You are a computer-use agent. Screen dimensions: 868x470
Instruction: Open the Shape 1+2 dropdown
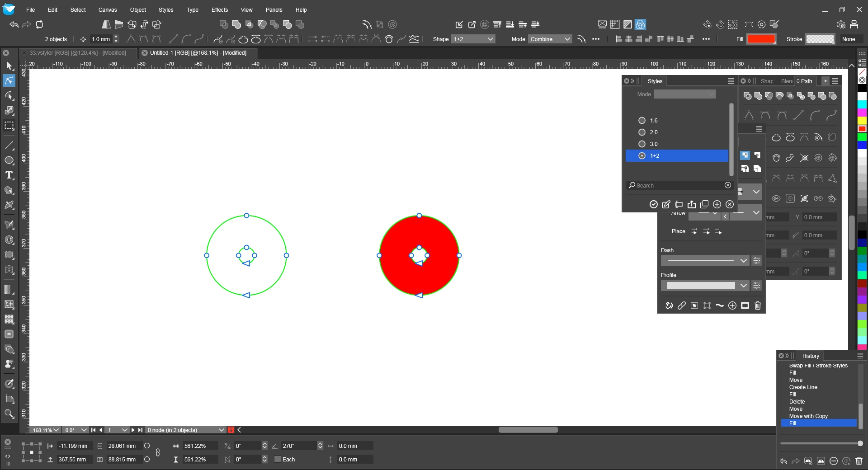coord(473,39)
